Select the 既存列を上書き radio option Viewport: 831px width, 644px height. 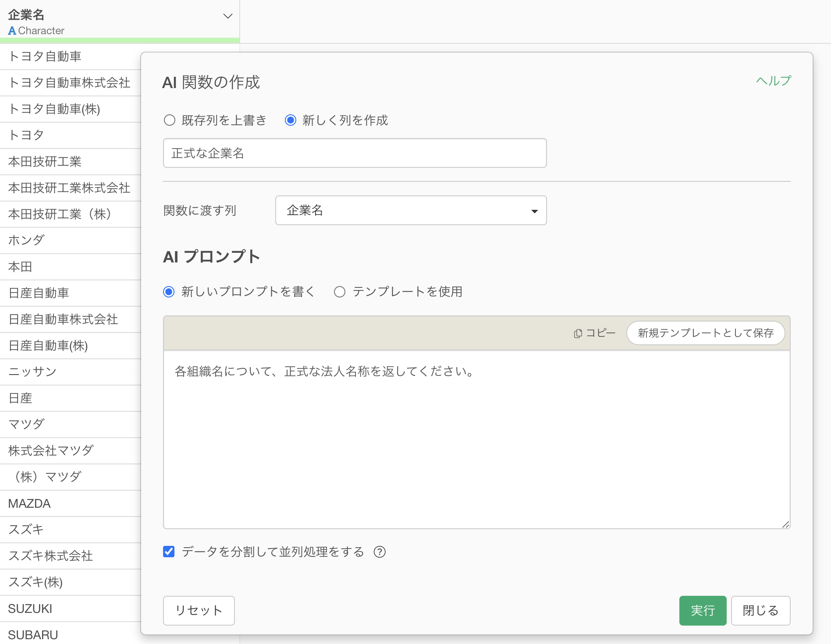click(170, 120)
